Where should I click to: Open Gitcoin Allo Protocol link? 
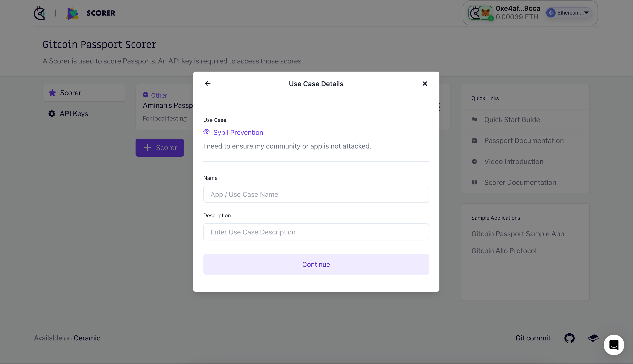coord(504,251)
